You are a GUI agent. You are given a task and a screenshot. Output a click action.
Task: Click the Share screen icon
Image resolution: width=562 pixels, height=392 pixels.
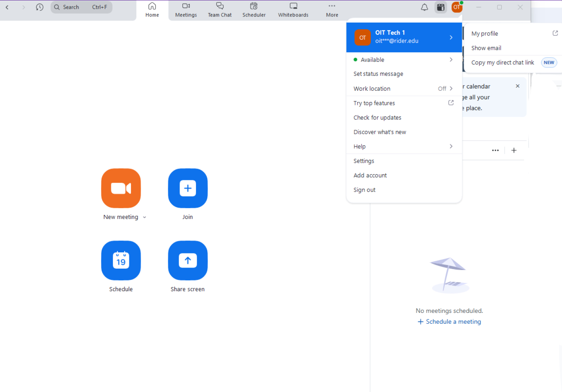coord(188,260)
